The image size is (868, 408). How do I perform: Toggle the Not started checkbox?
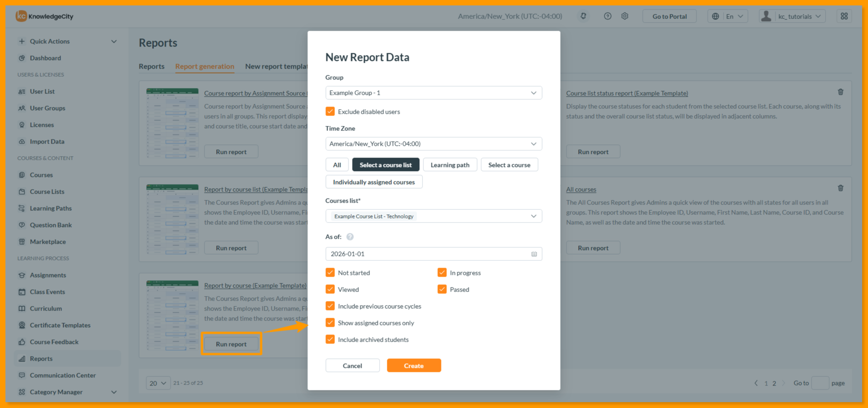pos(330,273)
